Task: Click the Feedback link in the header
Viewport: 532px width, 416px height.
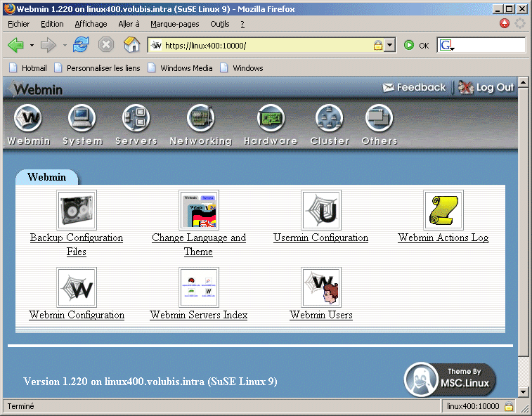Action: click(414, 88)
